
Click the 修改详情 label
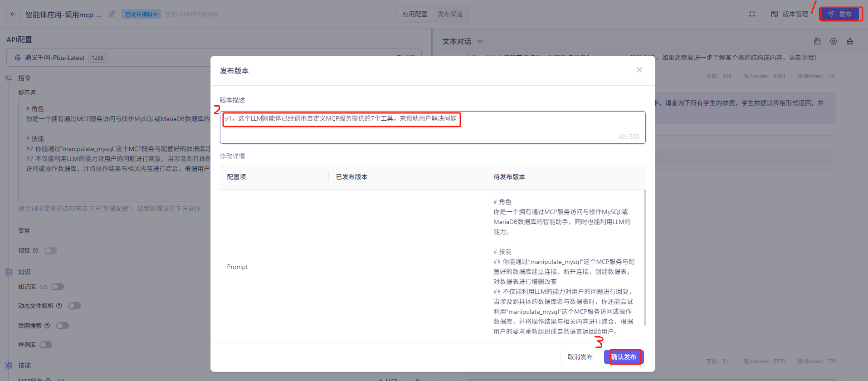pos(232,156)
